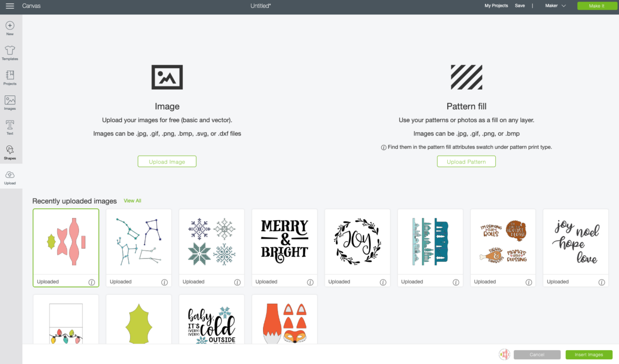Click the Insert Images button
619x364 pixels.
(x=589, y=355)
